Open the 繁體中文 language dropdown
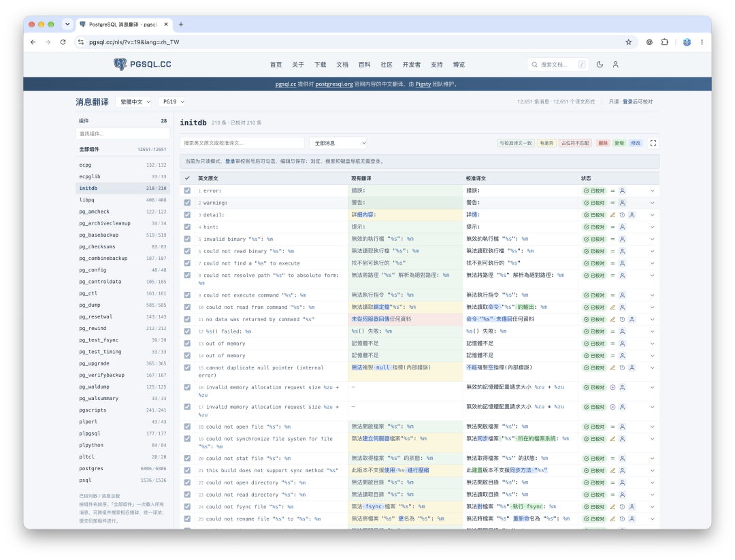 point(134,101)
